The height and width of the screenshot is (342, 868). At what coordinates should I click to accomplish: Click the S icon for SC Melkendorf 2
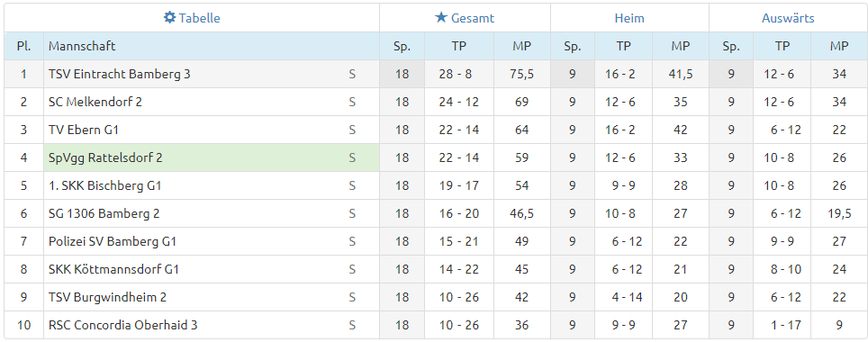click(352, 102)
